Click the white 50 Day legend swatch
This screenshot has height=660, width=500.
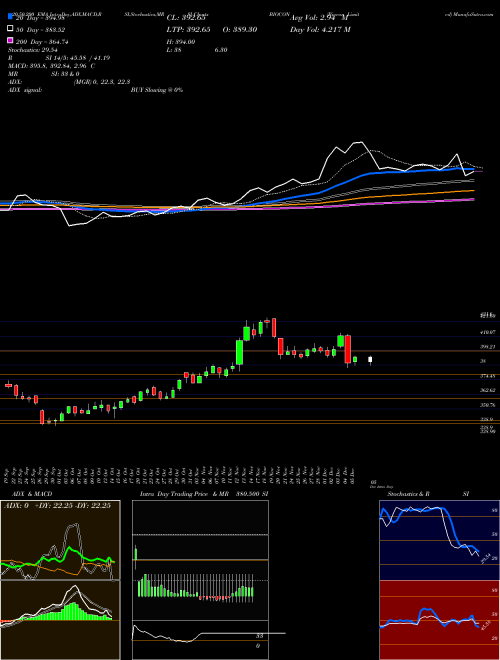(x=11, y=29)
